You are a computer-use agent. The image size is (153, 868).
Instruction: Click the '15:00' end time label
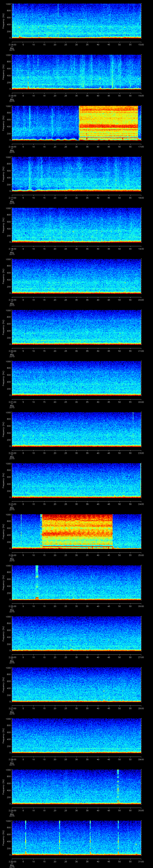tap(141, 44)
